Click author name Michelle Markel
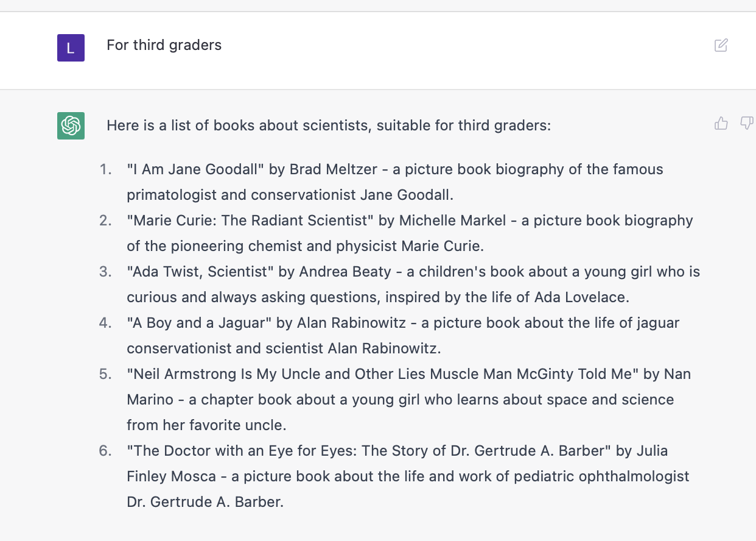Viewport: 756px width, 541px height. [x=452, y=221]
